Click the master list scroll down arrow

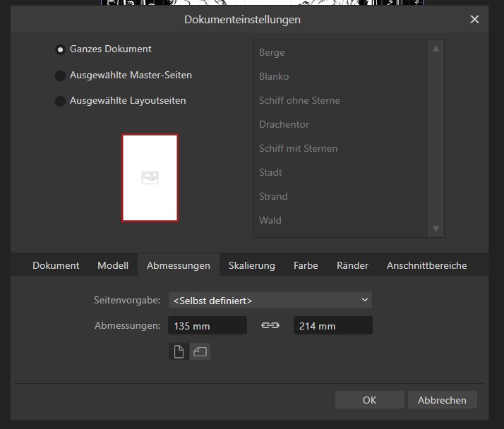pyautogui.click(x=436, y=229)
